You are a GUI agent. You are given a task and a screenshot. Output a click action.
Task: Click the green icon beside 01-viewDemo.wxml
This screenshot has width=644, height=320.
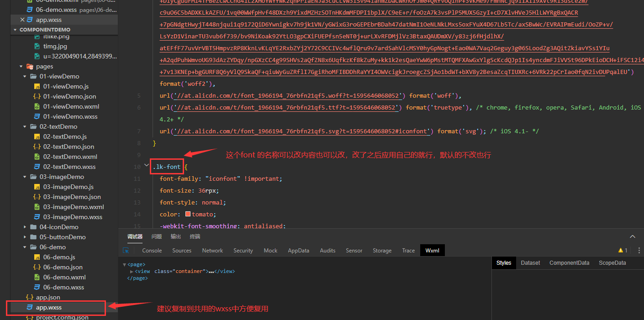click(37, 106)
